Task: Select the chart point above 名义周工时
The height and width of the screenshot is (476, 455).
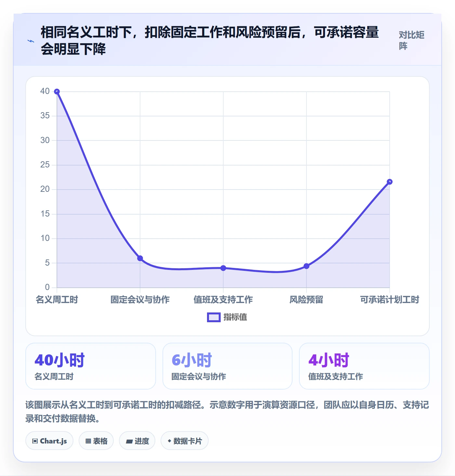Action: [x=57, y=92]
